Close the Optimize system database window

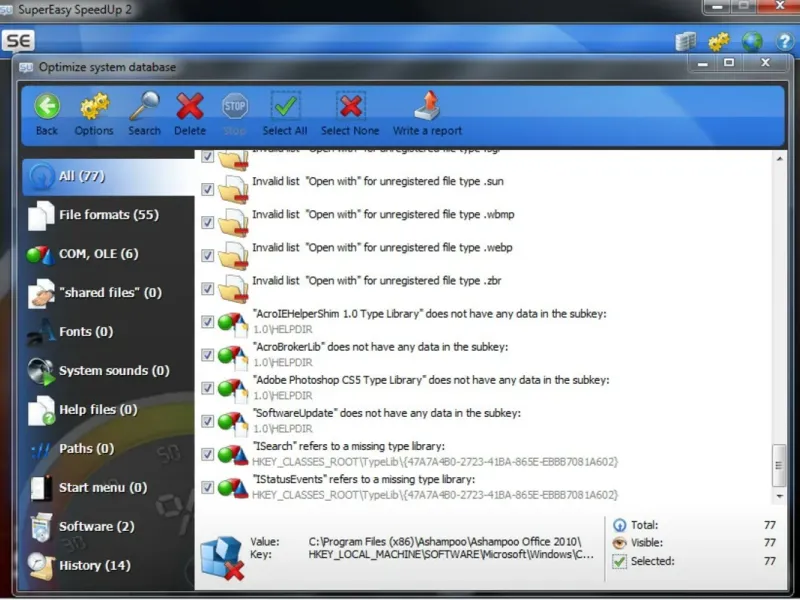(x=765, y=63)
